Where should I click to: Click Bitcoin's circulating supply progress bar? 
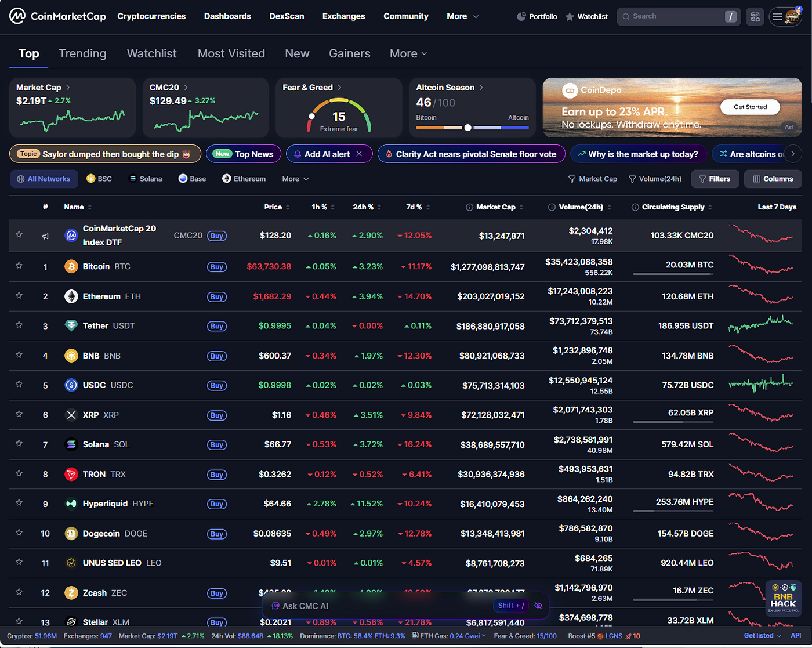pyautogui.click(x=673, y=274)
